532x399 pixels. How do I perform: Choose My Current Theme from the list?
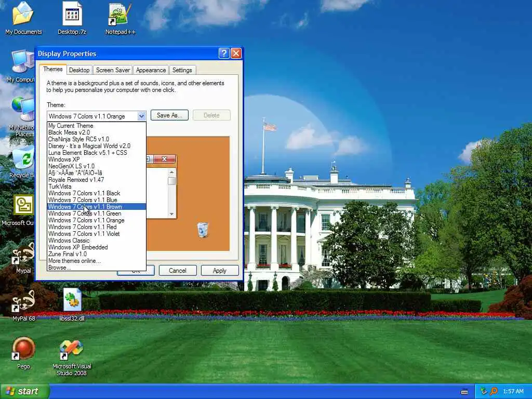pos(96,126)
